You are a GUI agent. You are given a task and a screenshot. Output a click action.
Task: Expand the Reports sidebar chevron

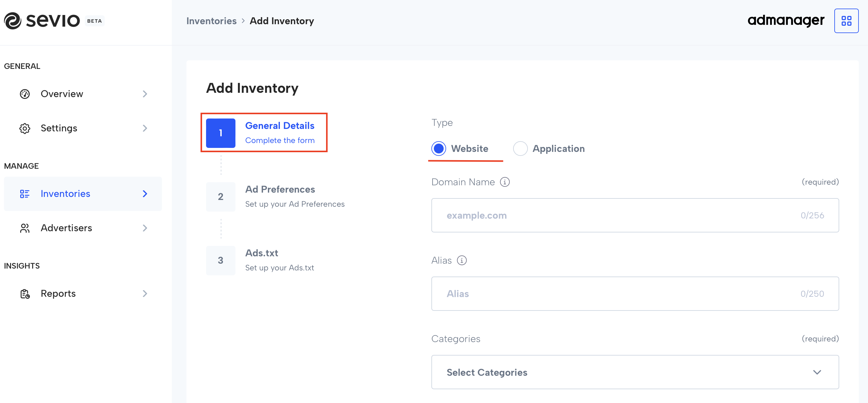pos(145,293)
